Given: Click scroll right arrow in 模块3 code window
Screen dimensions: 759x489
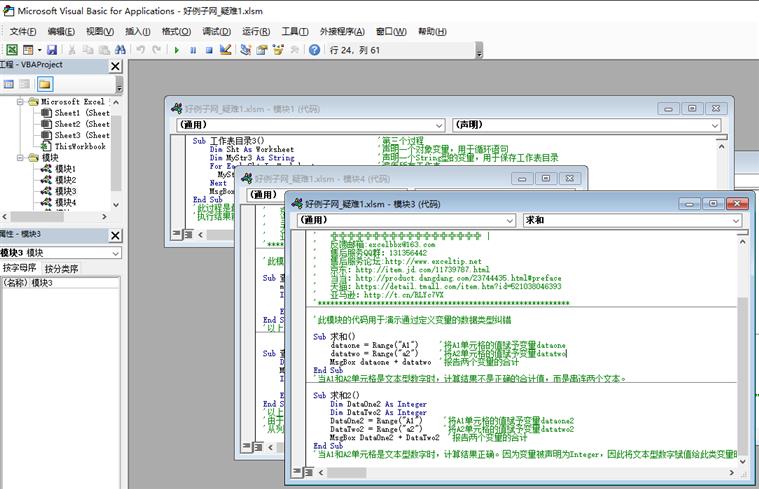Looking at the screenshot, I should point(731,472).
